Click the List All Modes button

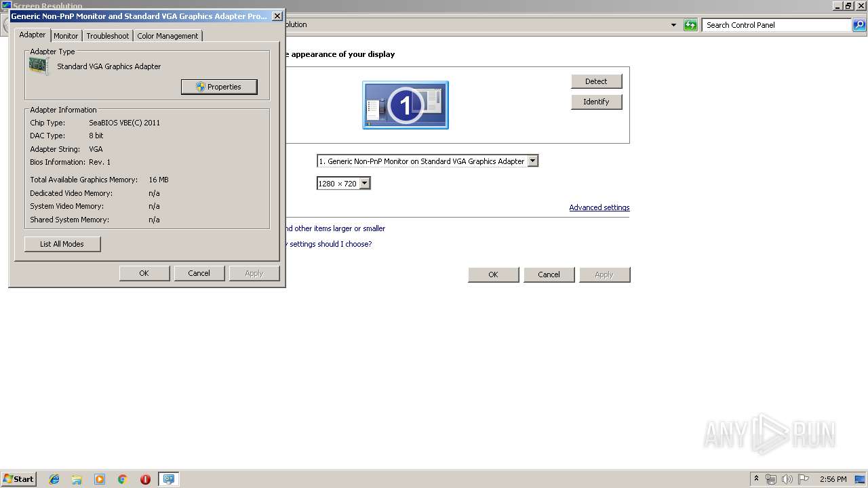coord(62,244)
